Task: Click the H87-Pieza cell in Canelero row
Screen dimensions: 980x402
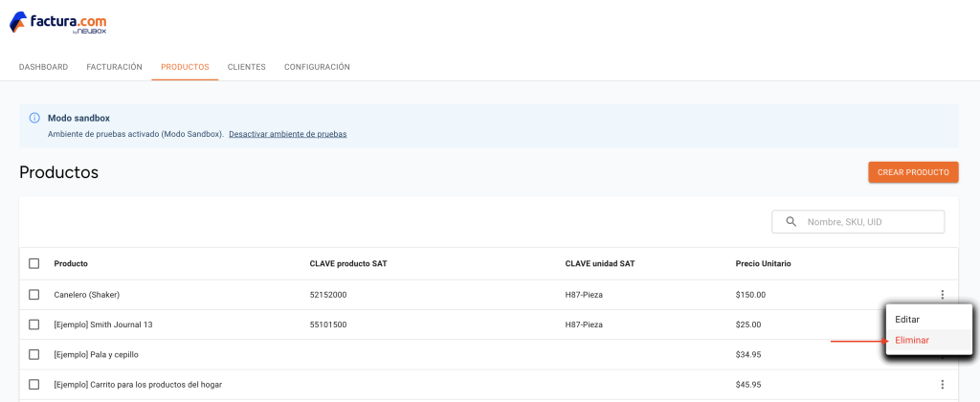Action: point(584,295)
